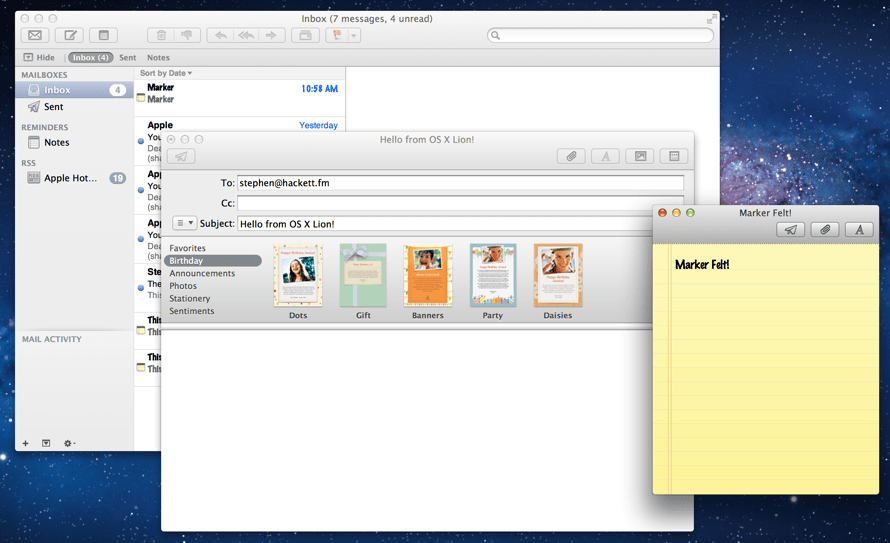The height and width of the screenshot is (543, 890).
Task: Send the Marker Felt note
Action: pyautogui.click(x=791, y=229)
